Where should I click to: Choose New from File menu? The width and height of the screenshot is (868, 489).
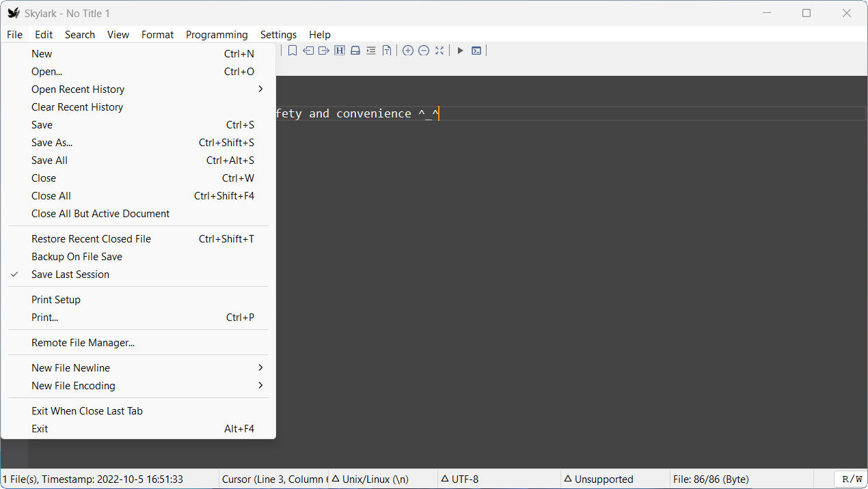[x=138, y=54]
